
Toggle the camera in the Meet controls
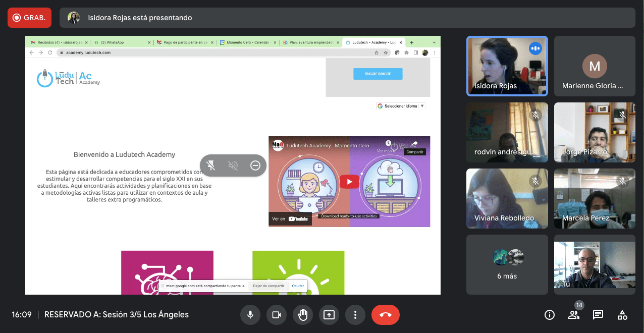[x=276, y=315]
